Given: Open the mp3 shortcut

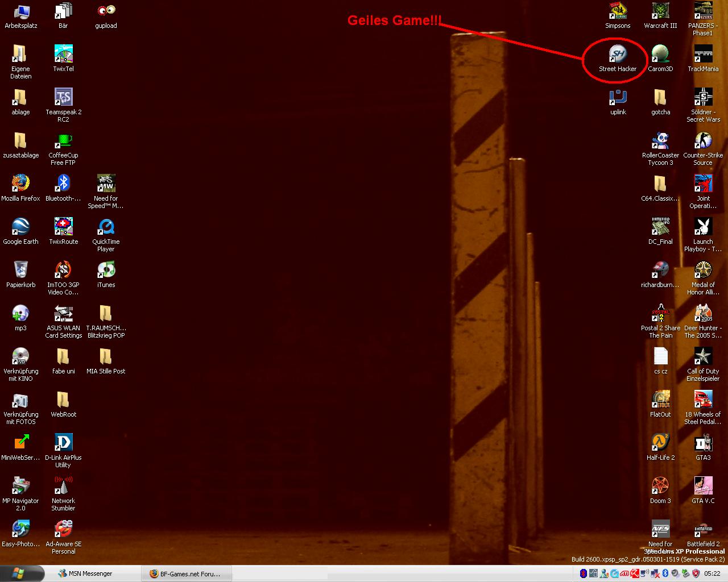Looking at the screenshot, I should pyautogui.click(x=20, y=318).
